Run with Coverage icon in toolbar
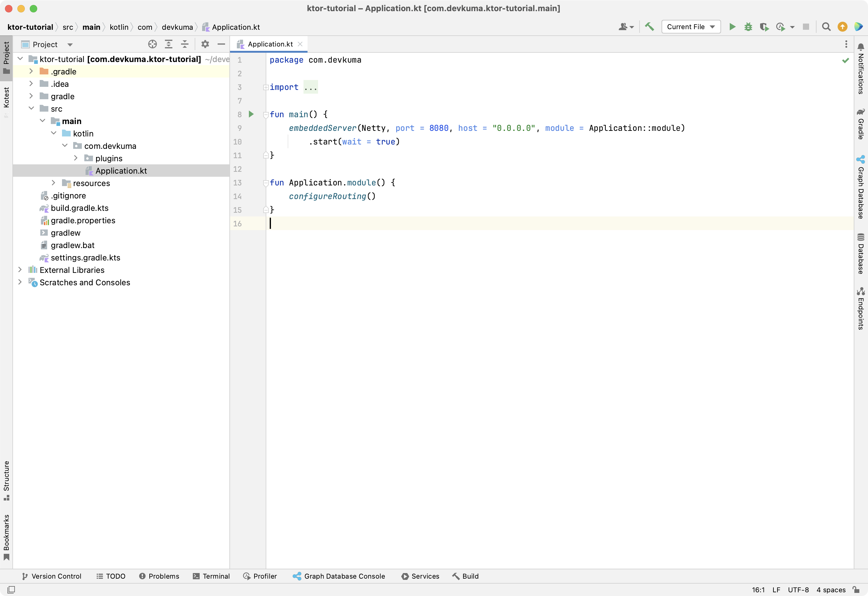This screenshot has width=868, height=596. (764, 27)
